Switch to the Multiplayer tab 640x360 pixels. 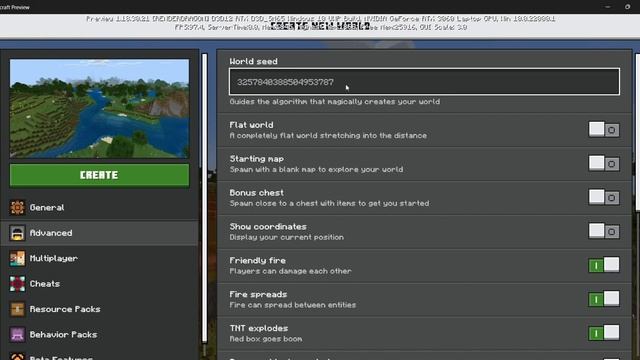tap(99, 258)
